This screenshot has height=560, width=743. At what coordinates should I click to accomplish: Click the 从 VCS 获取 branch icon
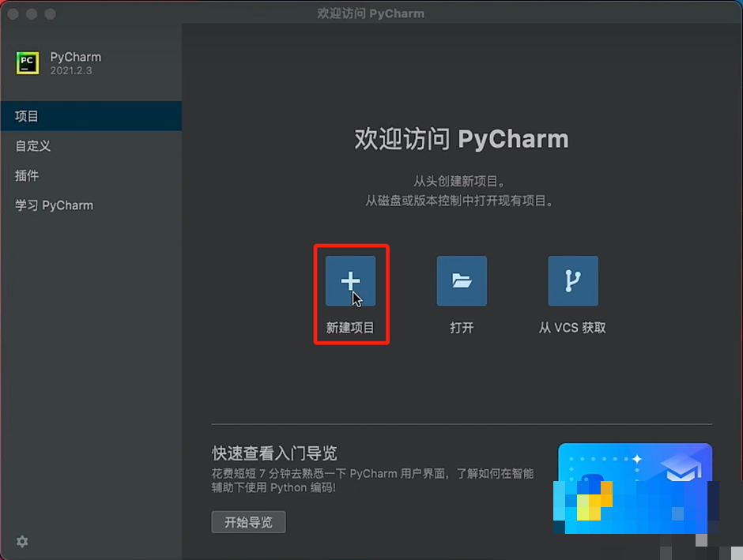573,280
